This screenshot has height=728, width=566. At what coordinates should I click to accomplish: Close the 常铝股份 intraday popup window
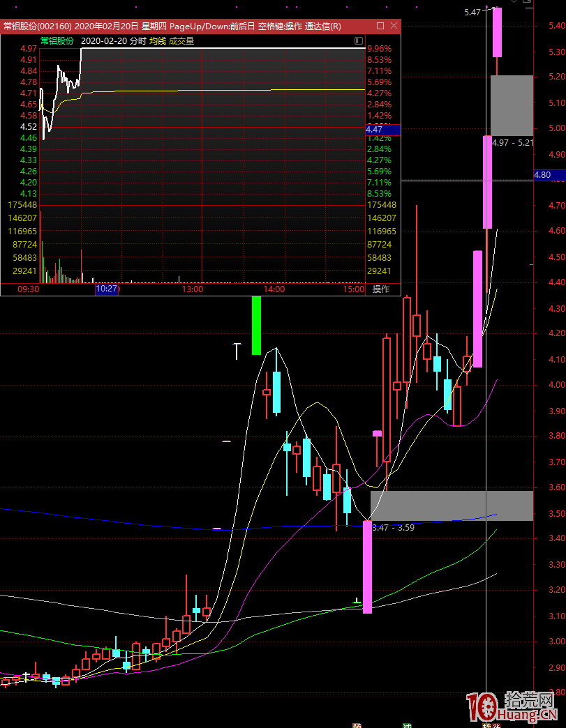pos(394,26)
